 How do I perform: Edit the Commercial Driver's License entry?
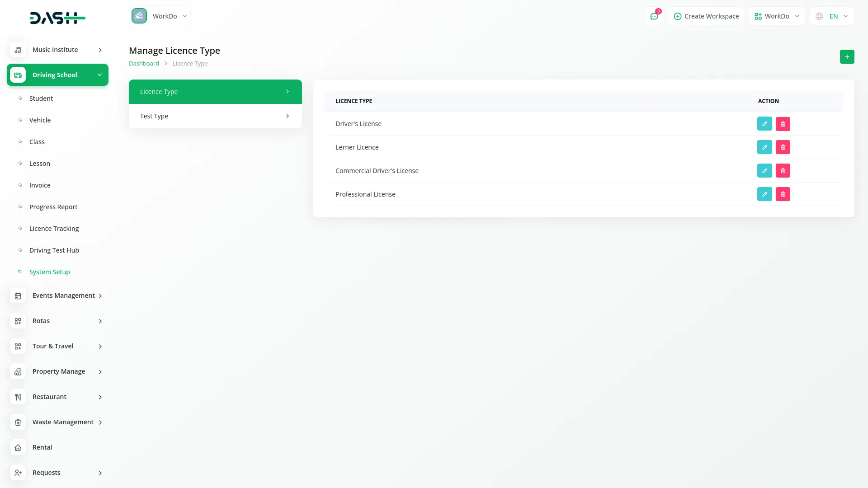pyautogui.click(x=764, y=171)
